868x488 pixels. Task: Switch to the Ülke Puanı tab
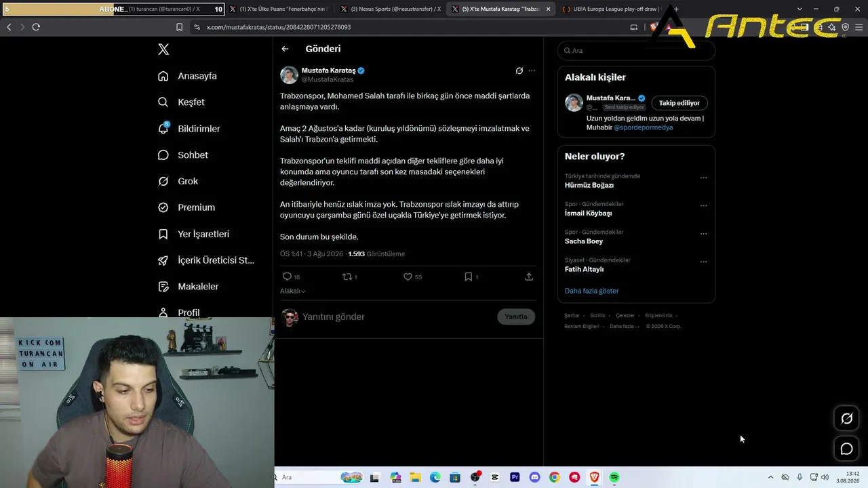(x=278, y=9)
